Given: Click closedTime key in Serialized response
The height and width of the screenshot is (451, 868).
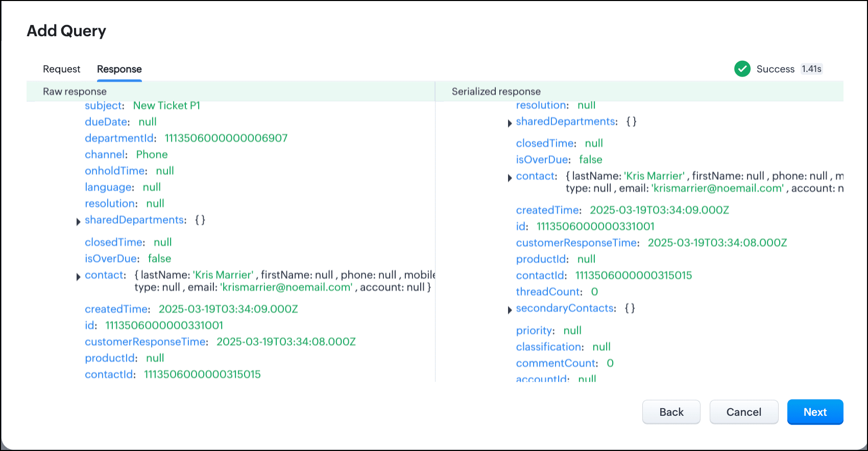Looking at the screenshot, I should [x=546, y=143].
